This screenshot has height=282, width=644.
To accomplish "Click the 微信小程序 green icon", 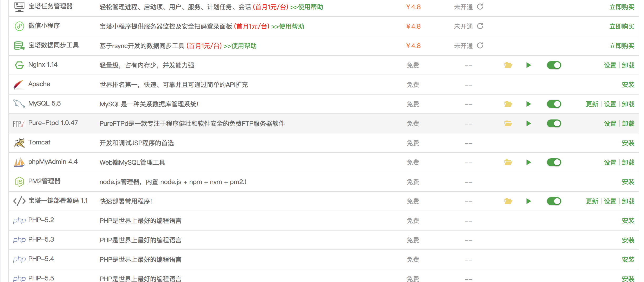I will (19, 26).
